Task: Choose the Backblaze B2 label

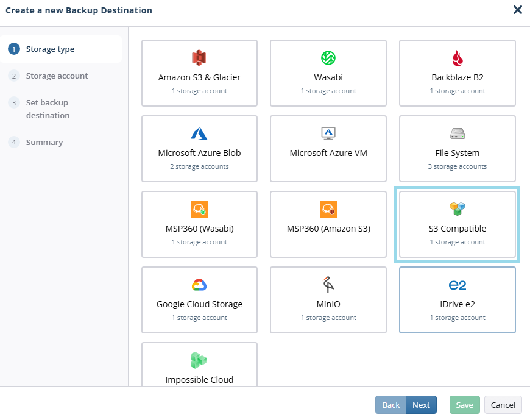Action: (x=458, y=77)
